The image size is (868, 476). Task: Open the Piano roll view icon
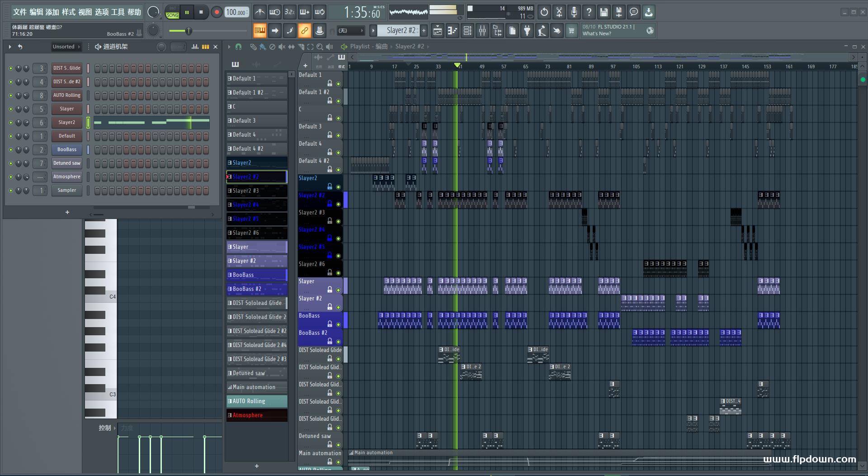click(453, 31)
